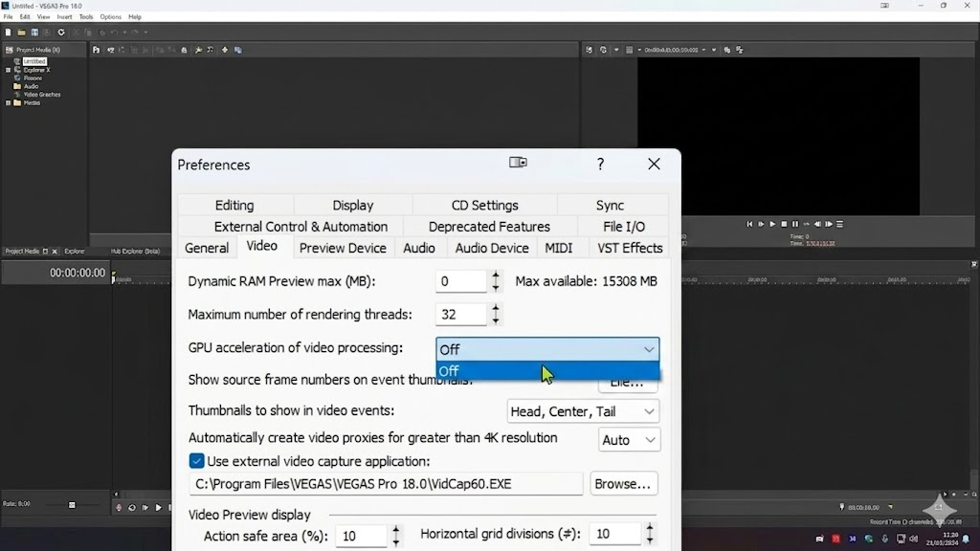Click the lock-shaped icon in Project Media toolbar
Image resolution: width=980 pixels, height=551 pixels.
184,50
